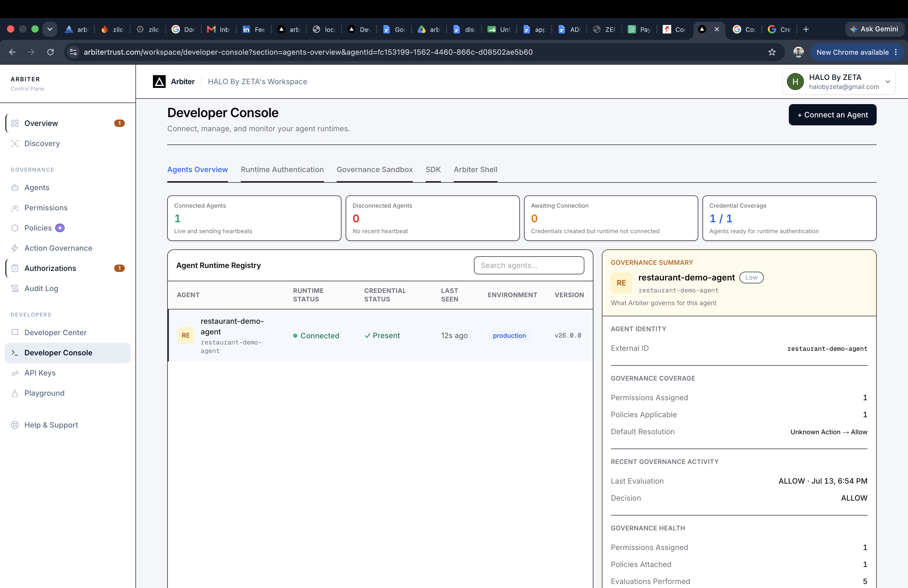The width and height of the screenshot is (908, 588).
Task: Click the Ask Gemini button
Action: click(874, 29)
